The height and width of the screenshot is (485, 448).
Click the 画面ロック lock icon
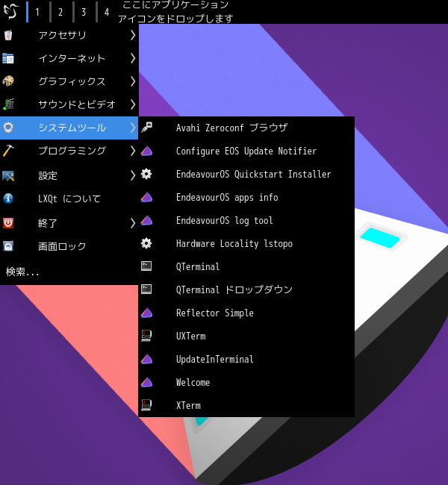[8, 246]
